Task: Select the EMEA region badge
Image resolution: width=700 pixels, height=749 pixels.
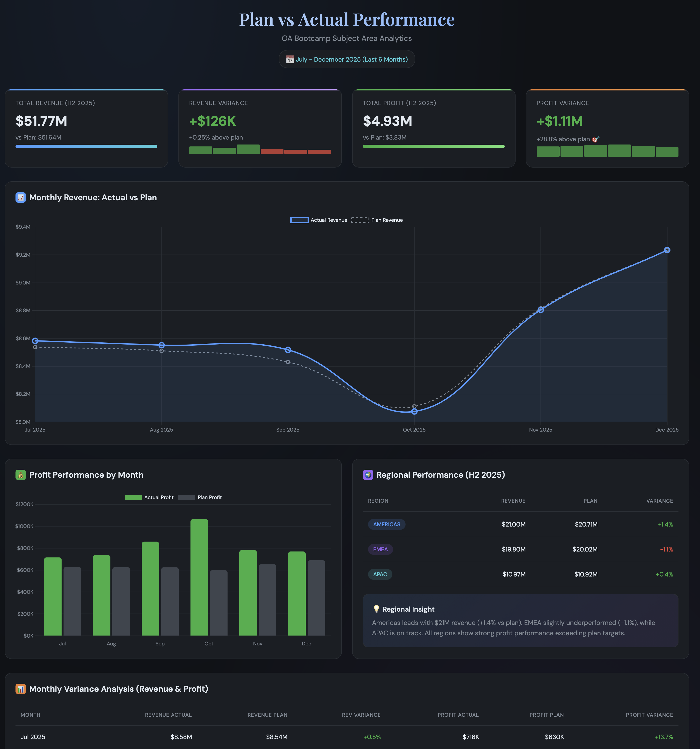Action: (380, 549)
